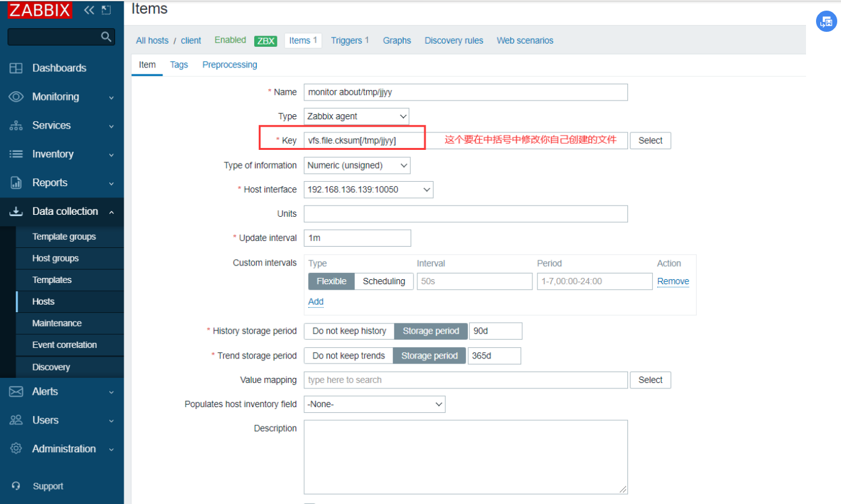The height and width of the screenshot is (504, 841).
Task: Switch to the Item tab
Action: 147,65
